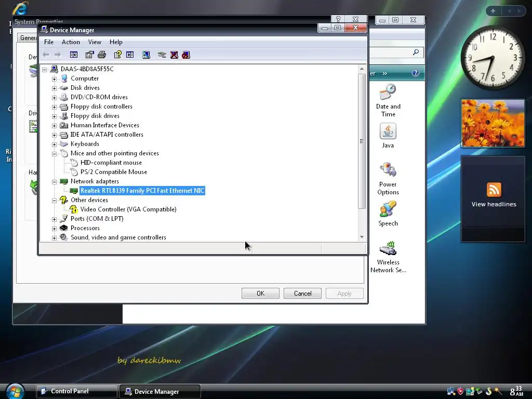Click OK in System Properties

point(261,294)
